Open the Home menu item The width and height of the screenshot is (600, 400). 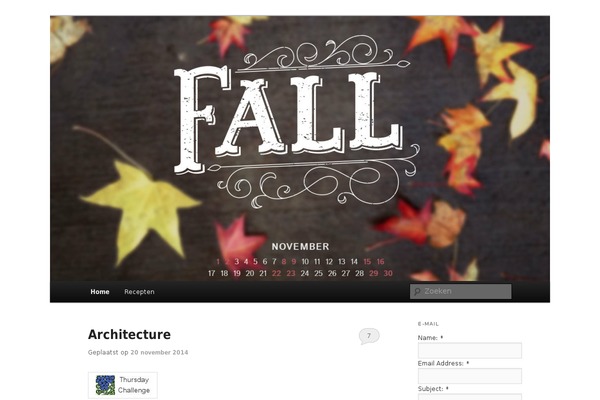(x=100, y=292)
